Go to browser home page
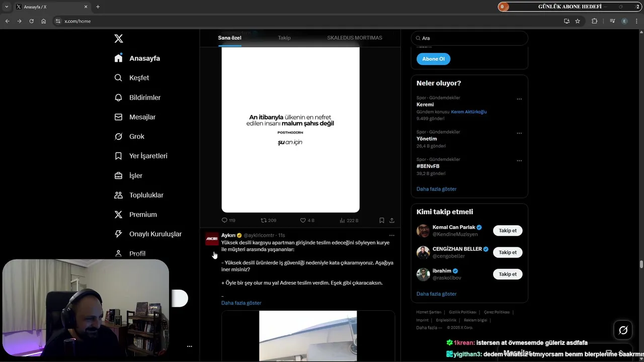644x362 pixels. [x=44, y=21]
